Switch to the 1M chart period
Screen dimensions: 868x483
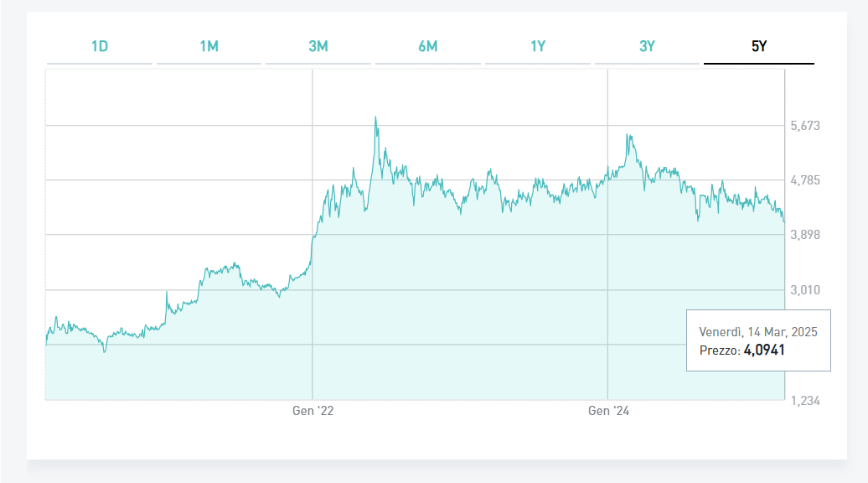tap(209, 46)
